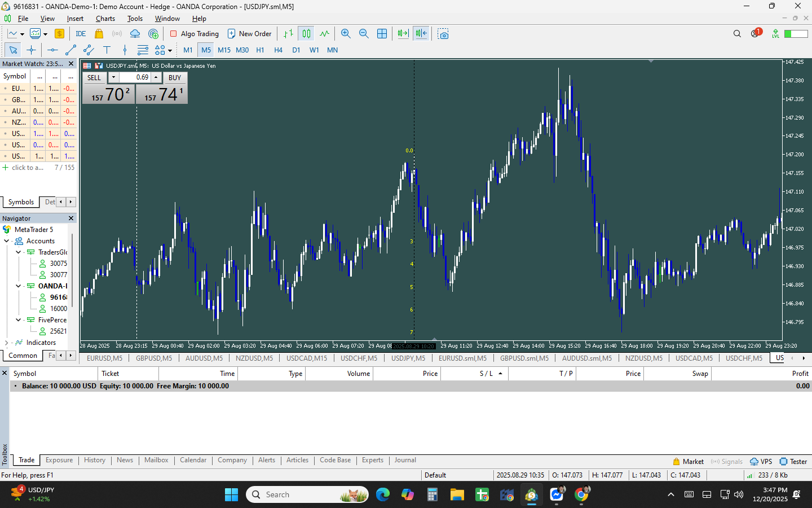
Task: Decrease volume with arrow beside SELL
Action: pyautogui.click(x=113, y=77)
